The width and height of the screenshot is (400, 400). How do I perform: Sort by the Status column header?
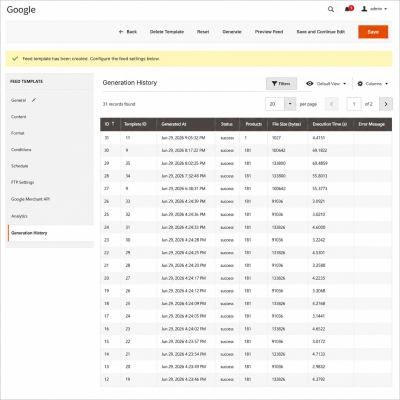click(227, 124)
